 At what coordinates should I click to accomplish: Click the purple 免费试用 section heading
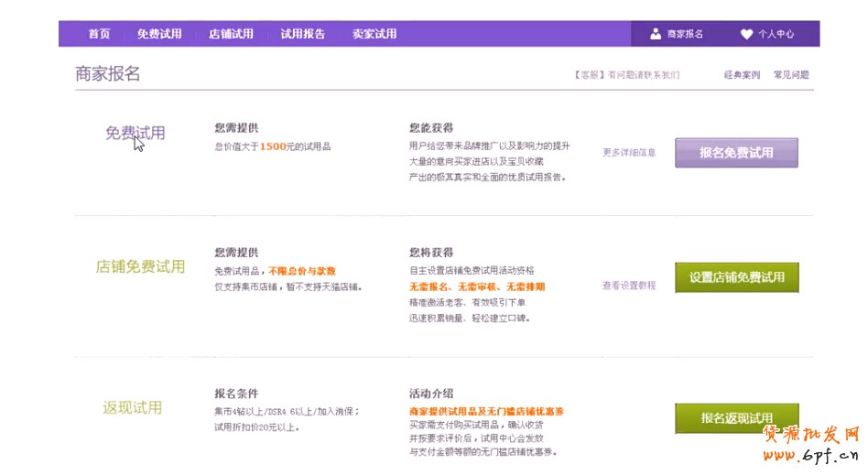135,133
